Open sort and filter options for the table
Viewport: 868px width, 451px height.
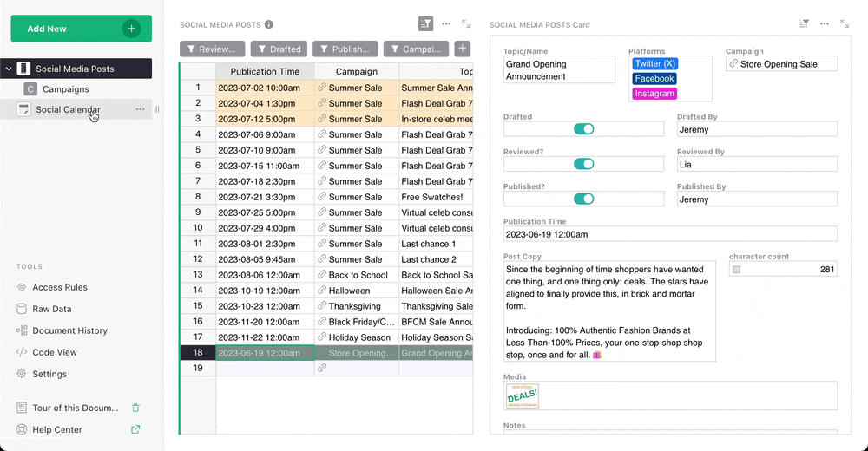tap(425, 24)
